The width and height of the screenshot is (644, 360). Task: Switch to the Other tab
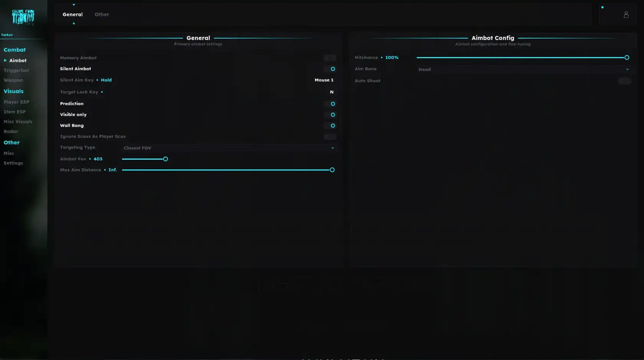[102, 15]
